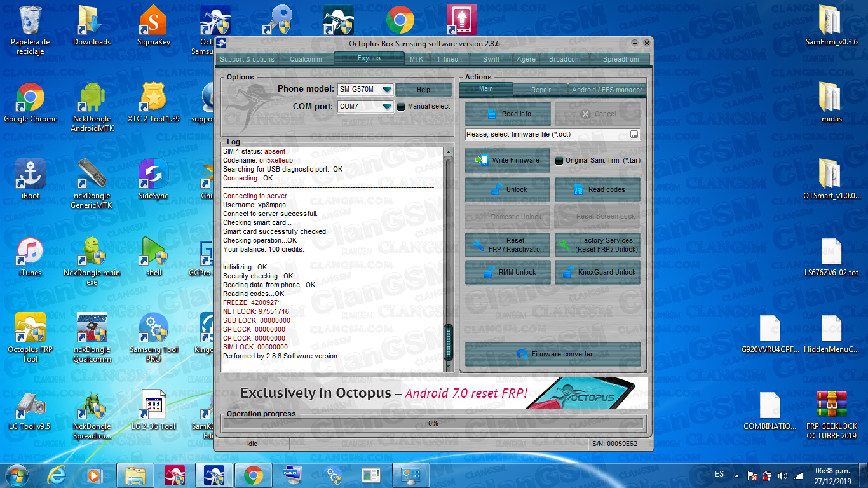
Task: Click the KnoxGuard Unlock button
Action: 598,272
